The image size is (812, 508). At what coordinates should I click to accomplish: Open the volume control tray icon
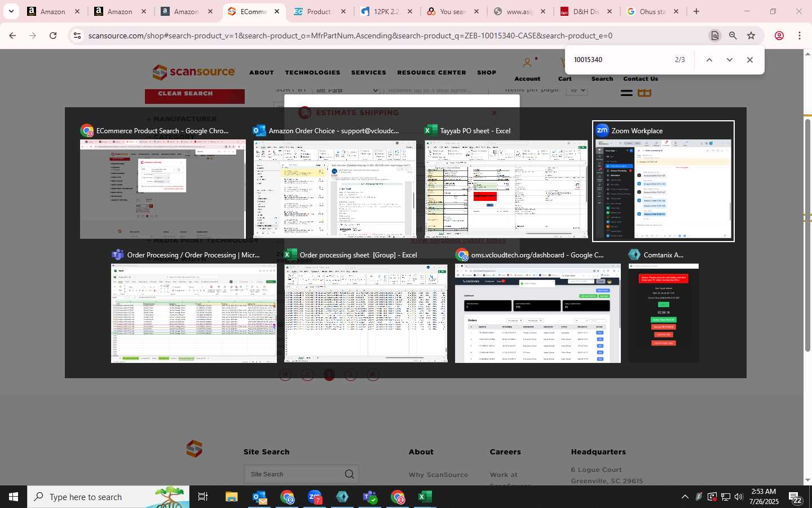[739, 497]
